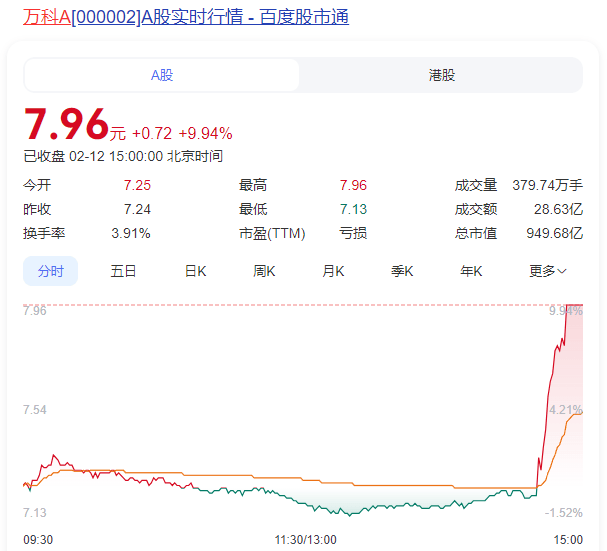The image size is (607, 551).
Task: Open the 周K chart tab
Action: coord(264,271)
